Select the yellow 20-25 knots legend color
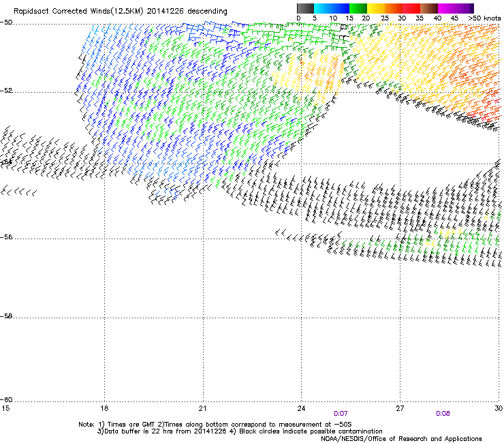The image size is (504, 443). point(376,8)
